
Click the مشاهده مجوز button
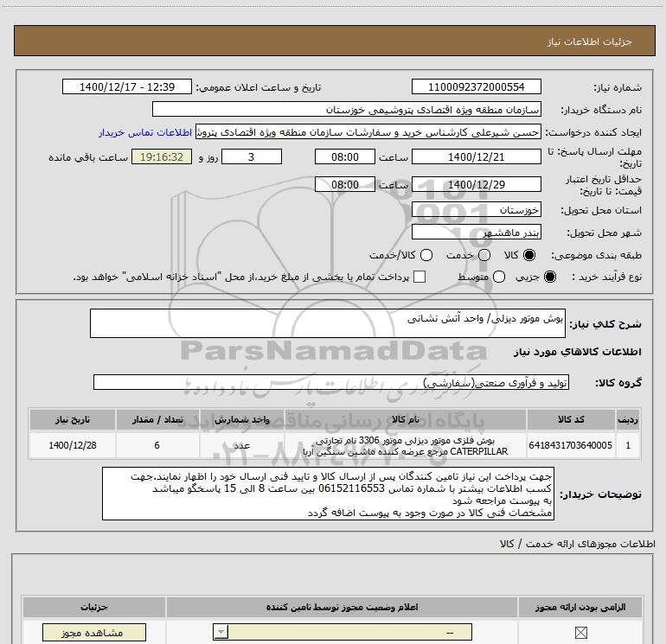(94, 633)
